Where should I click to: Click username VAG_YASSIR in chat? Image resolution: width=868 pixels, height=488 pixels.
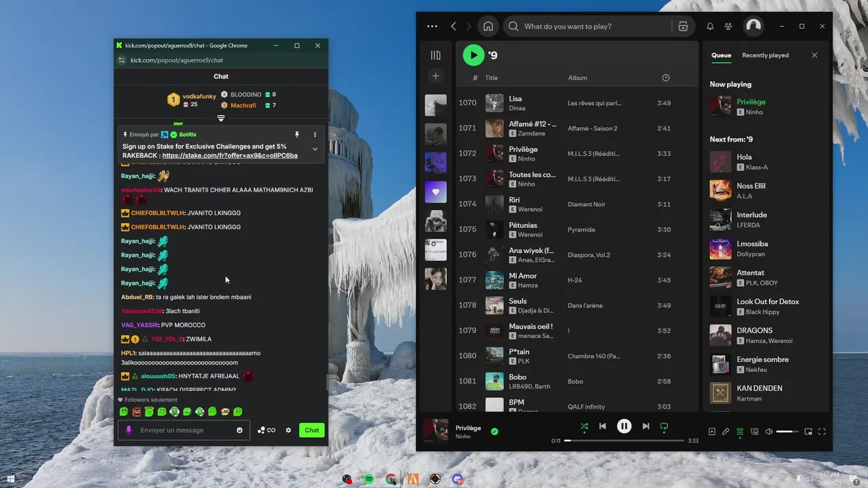140,325
